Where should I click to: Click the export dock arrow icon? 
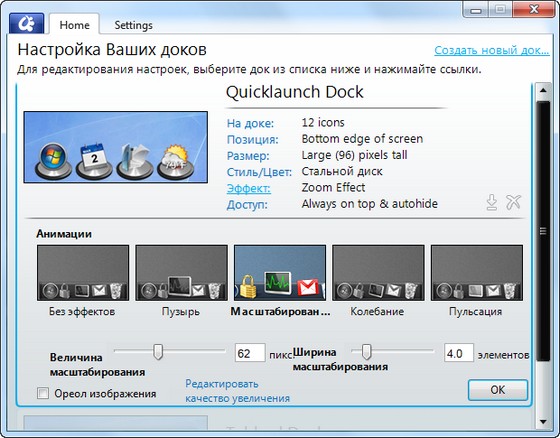click(x=492, y=202)
